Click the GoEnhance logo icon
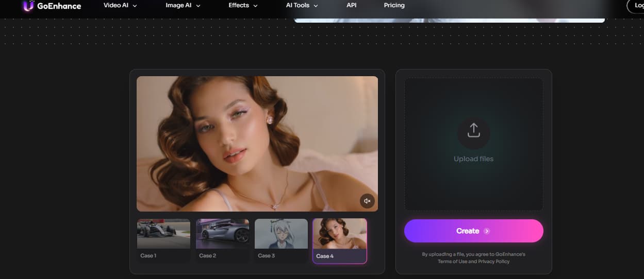Screen dimensions: 644x279 click(x=28, y=6)
